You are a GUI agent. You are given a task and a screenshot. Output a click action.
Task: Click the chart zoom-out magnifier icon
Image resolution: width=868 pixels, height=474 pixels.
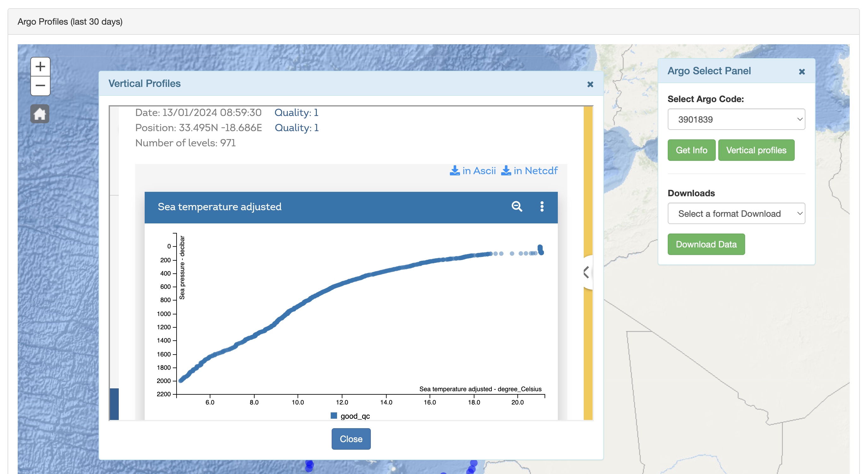[516, 206]
